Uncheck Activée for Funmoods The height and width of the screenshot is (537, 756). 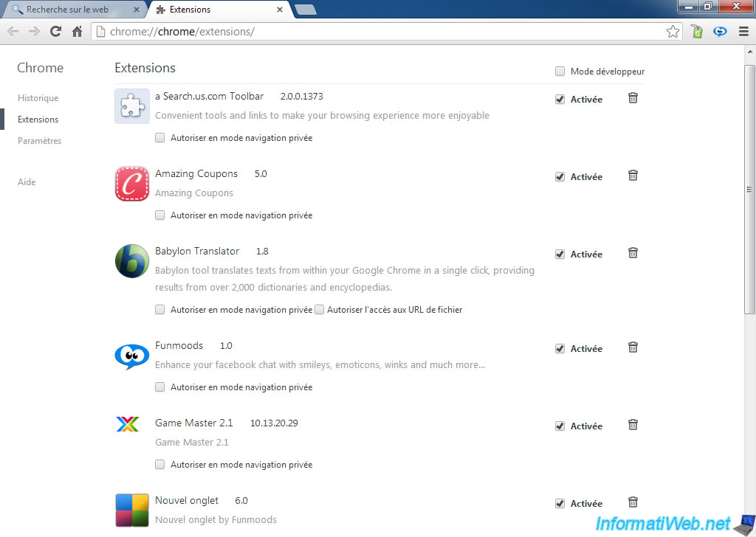tap(560, 349)
